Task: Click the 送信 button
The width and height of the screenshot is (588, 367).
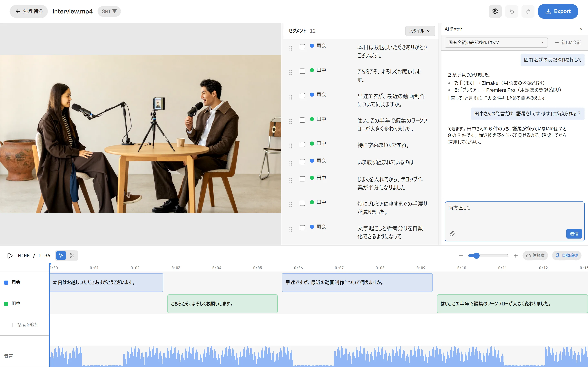Action: [574, 234]
